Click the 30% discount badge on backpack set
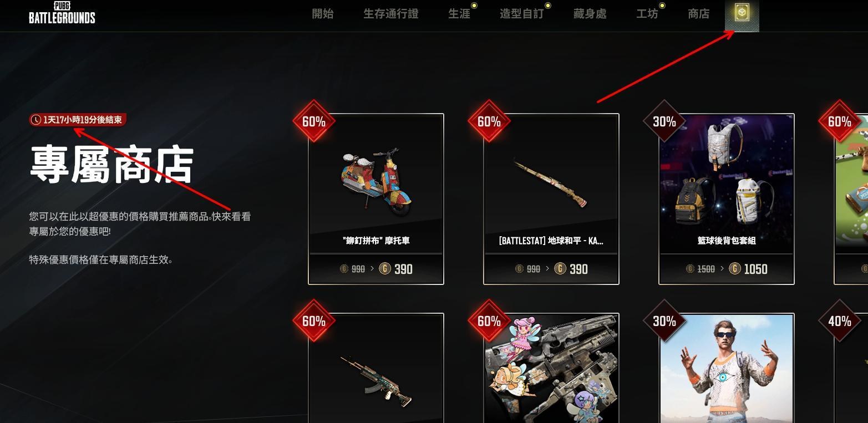 [664, 121]
